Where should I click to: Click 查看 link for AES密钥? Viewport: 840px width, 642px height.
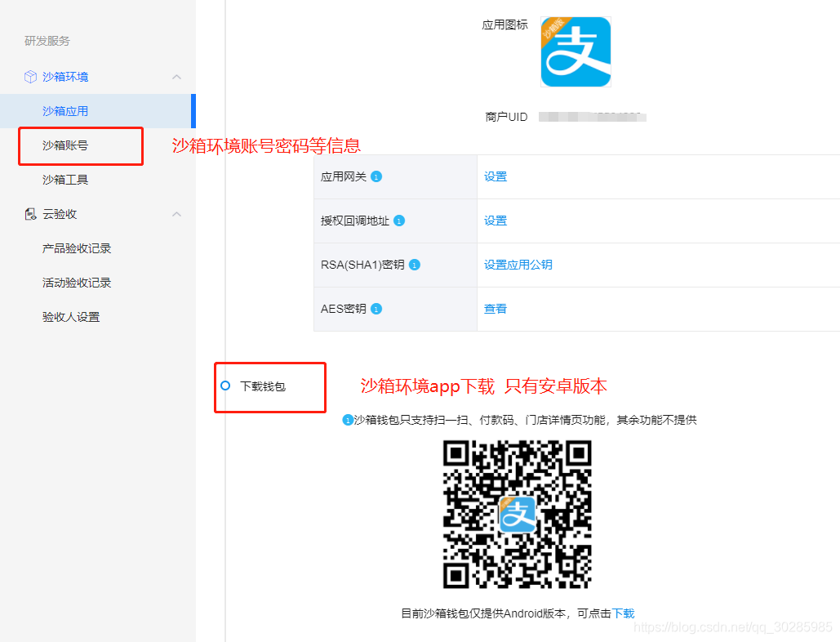point(496,309)
